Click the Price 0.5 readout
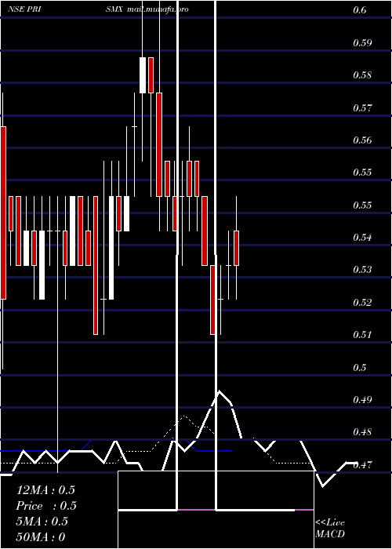Screen dimensions: 392x549 [46, 506]
